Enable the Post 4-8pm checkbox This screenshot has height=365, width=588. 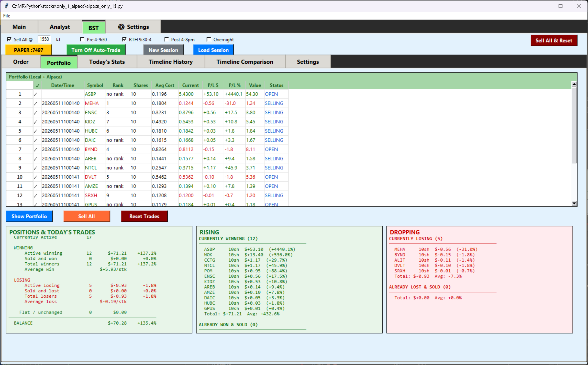click(167, 39)
